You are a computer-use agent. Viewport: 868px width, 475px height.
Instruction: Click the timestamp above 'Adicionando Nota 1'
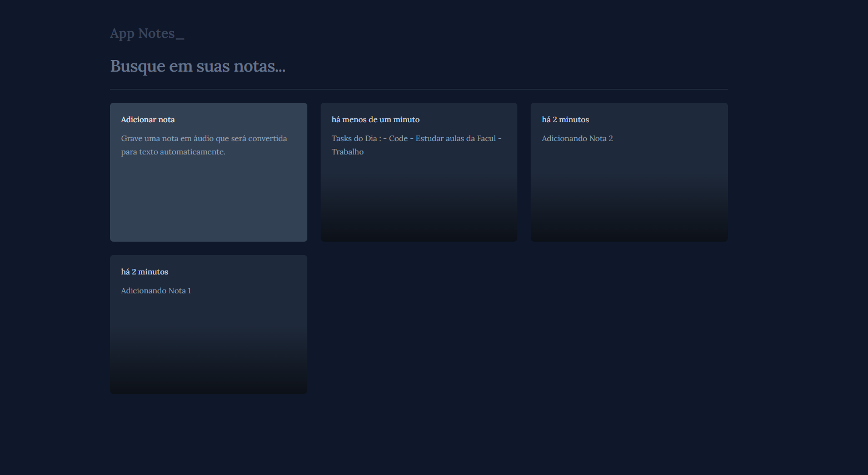tap(144, 272)
